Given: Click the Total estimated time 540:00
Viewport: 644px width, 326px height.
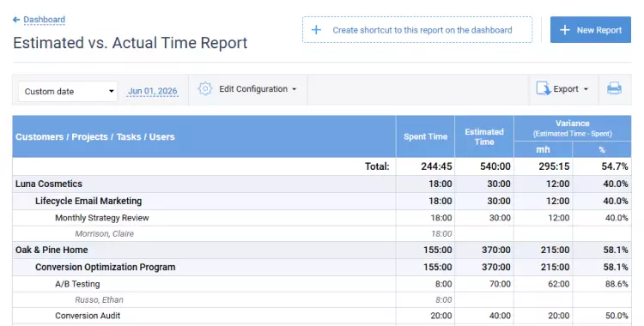Looking at the screenshot, I should pyautogui.click(x=495, y=166).
